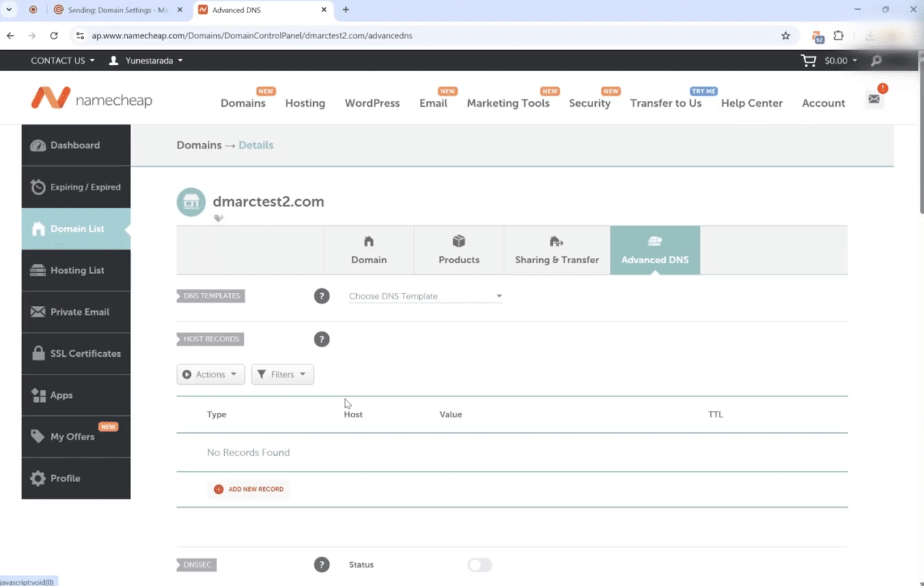Expand the Actions dropdown
924x586 pixels.
(210, 374)
